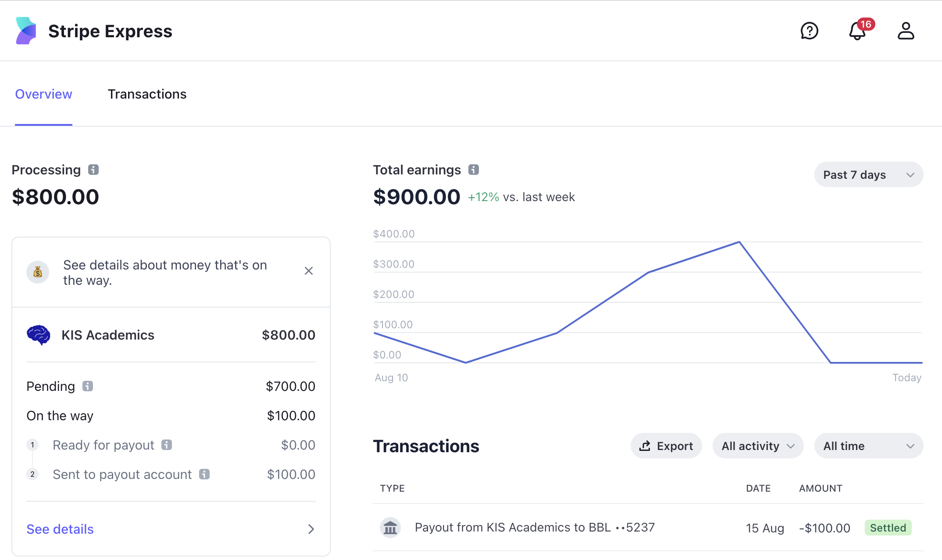Select the Overview tab
942x560 pixels.
(x=43, y=94)
